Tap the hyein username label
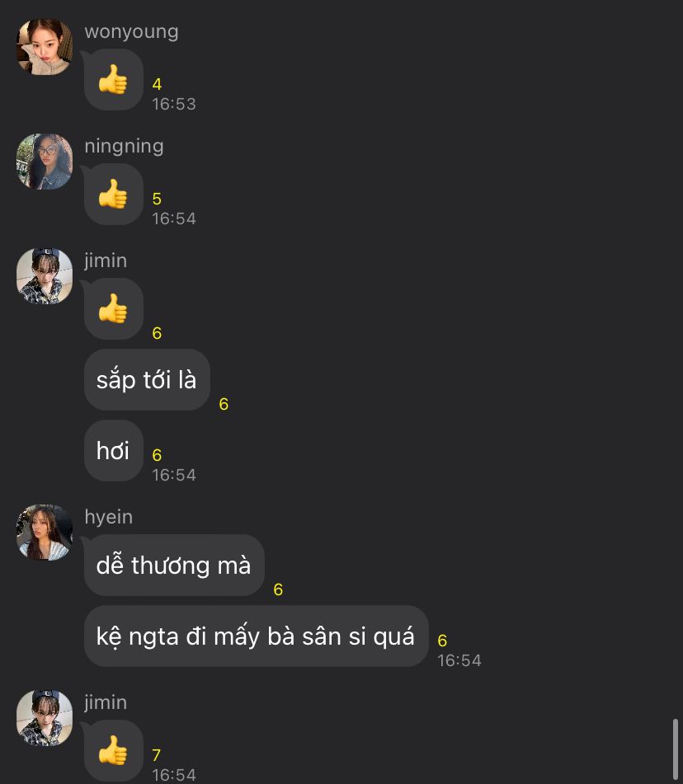The width and height of the screenshot is (683, 784). tap(109, 517)
